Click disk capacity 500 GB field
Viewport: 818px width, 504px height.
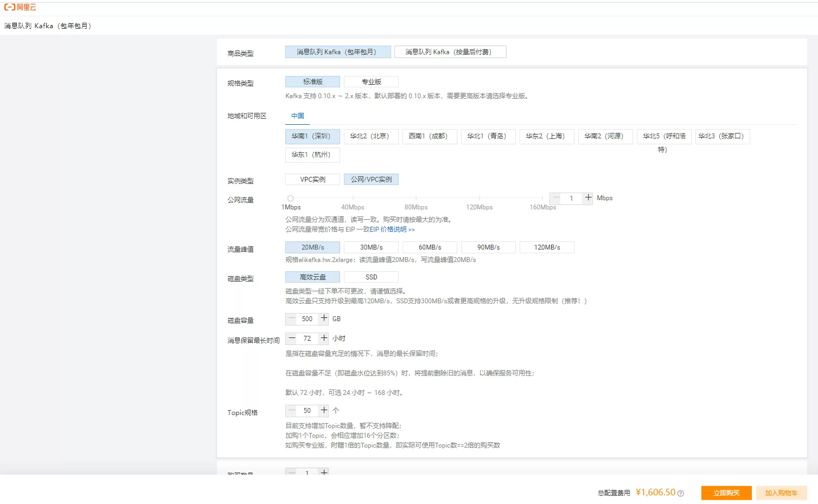pos(308,318)
